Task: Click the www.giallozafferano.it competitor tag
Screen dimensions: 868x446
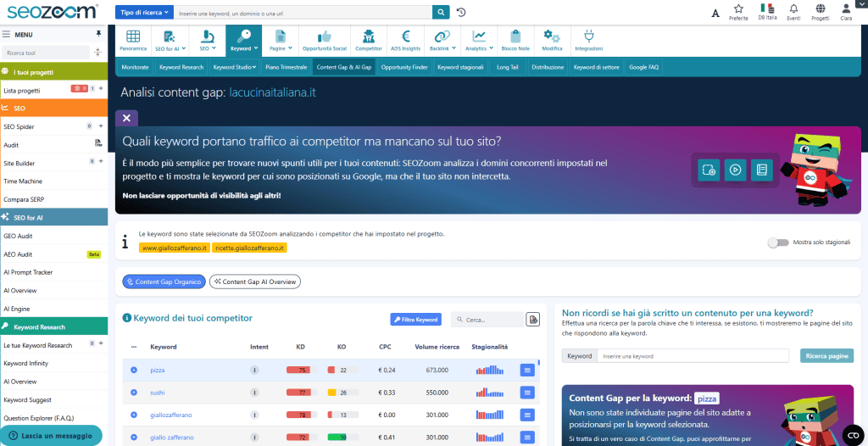Action: pos(175,248)
